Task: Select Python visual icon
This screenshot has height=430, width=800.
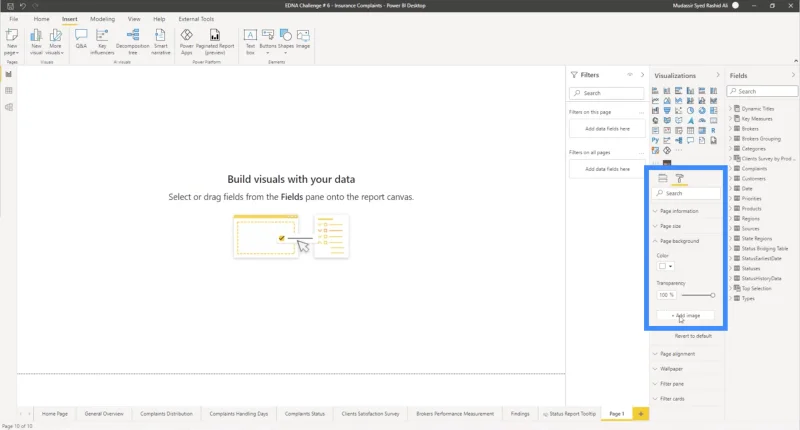Action: 655,140
